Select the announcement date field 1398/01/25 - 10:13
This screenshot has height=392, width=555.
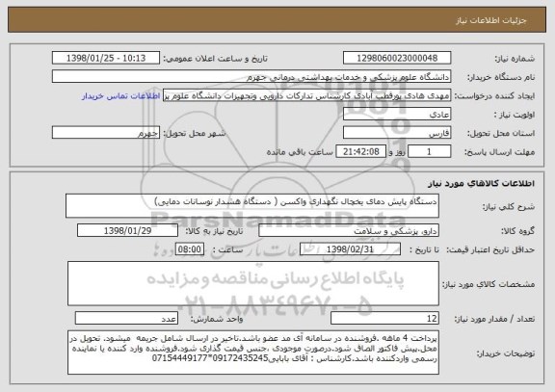(x=106, y=58)
